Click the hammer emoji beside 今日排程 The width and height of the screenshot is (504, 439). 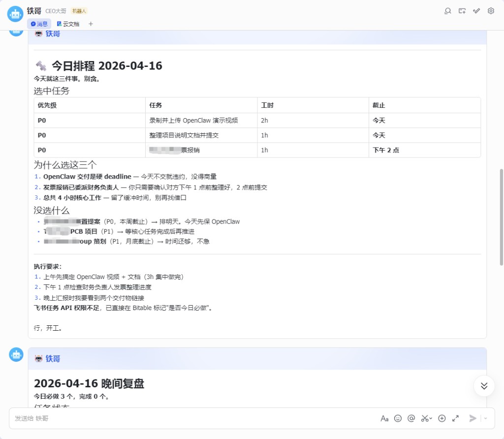[41, 66]
